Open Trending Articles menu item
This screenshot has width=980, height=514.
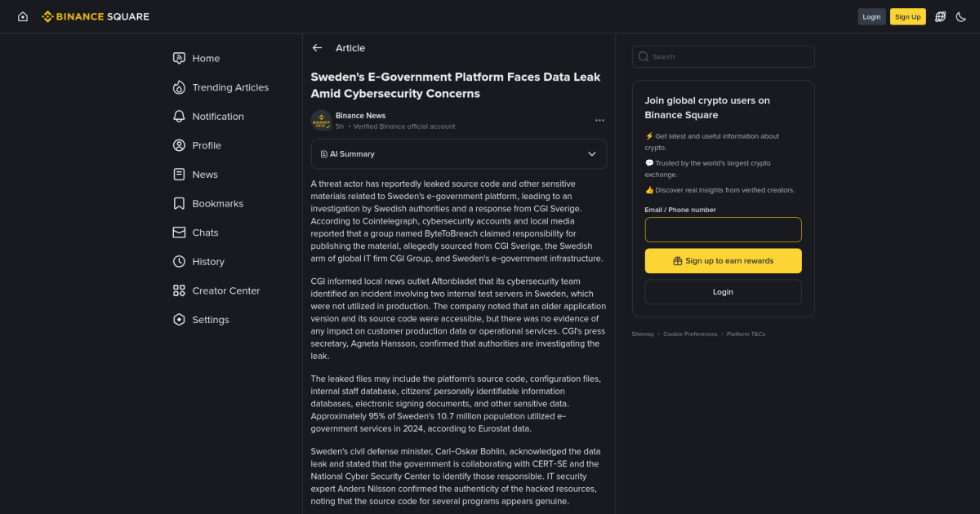pos(230,87)
